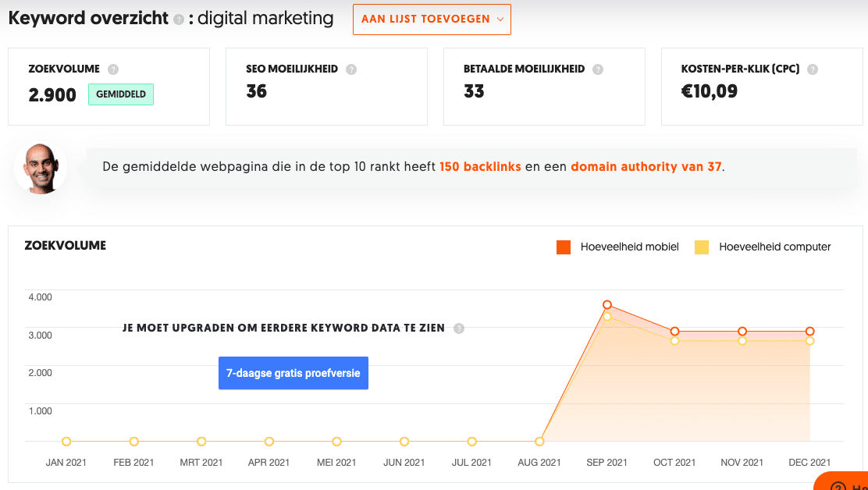This screenshot has height=490, width=868.
Task: Click the orange mobiel legend color swatch
Action: coord(564,247)
